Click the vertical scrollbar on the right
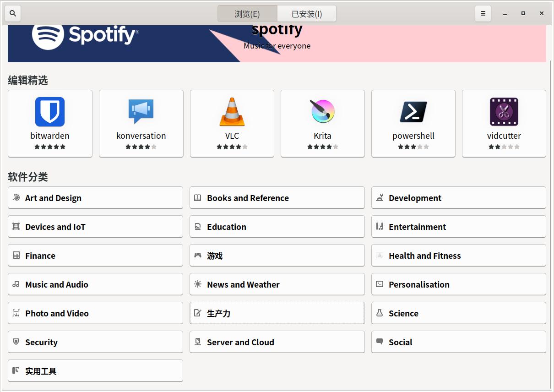Image resolution: width=554 pixels, height=392 pixels. [x=550, y=223]
